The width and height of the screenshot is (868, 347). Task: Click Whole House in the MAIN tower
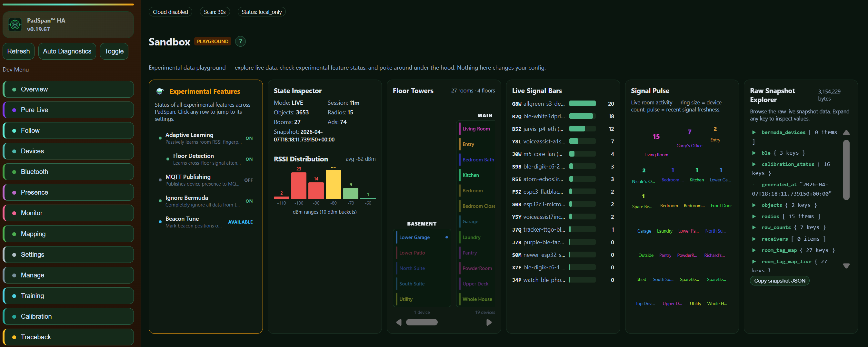click(x=476, y=299)
